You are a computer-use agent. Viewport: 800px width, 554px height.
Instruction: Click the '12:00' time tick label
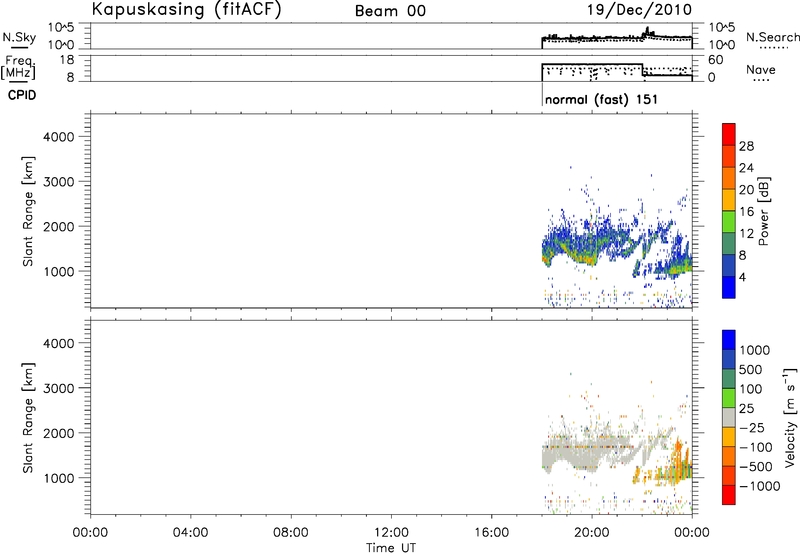[391, 533]
